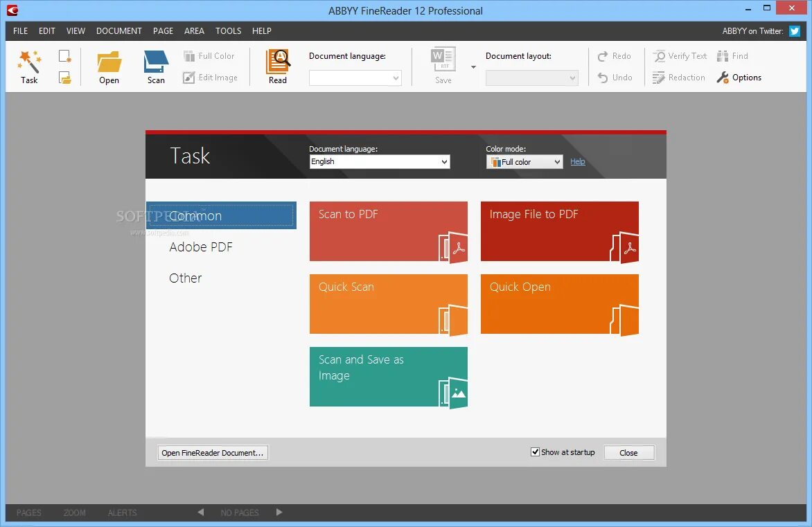Click the new blank document icon

pyautogui.click(x=64, y=56)
